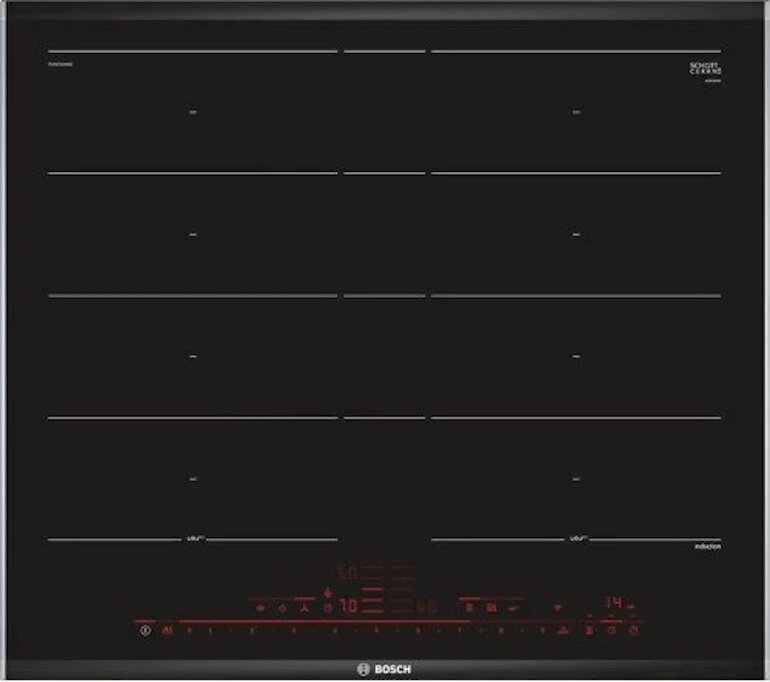The image size is (770, 682).
Task: Tap the red icon next to power key
Action: pyautogui.click(x=166, y=631)
